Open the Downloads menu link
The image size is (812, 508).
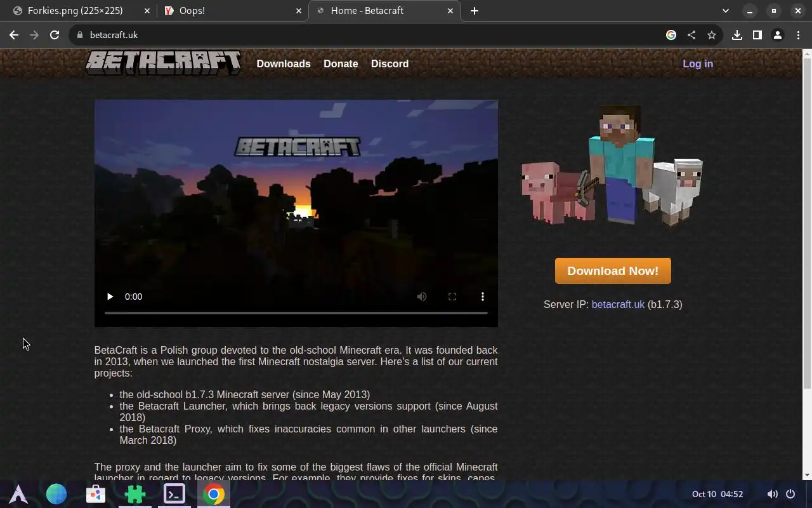284,63
